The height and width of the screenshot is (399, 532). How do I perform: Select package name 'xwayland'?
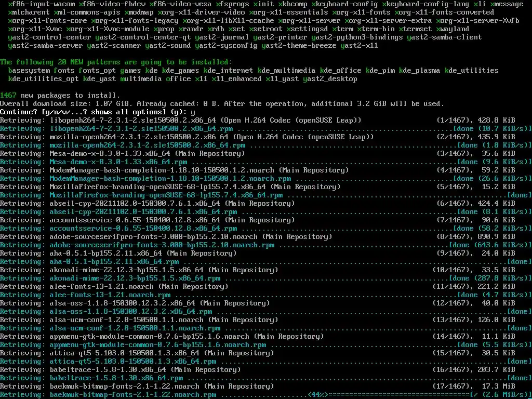tap(453, 29)
